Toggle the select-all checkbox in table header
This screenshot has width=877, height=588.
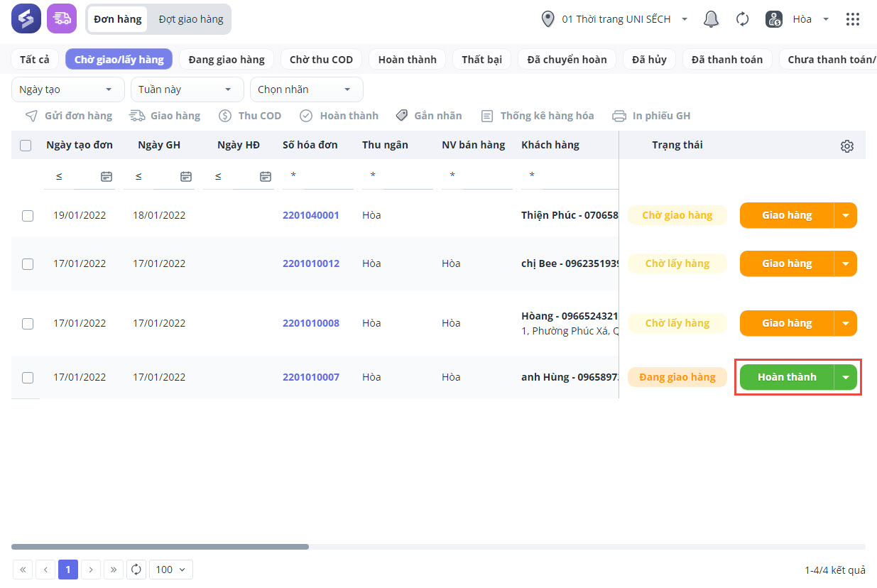(26, 146)
